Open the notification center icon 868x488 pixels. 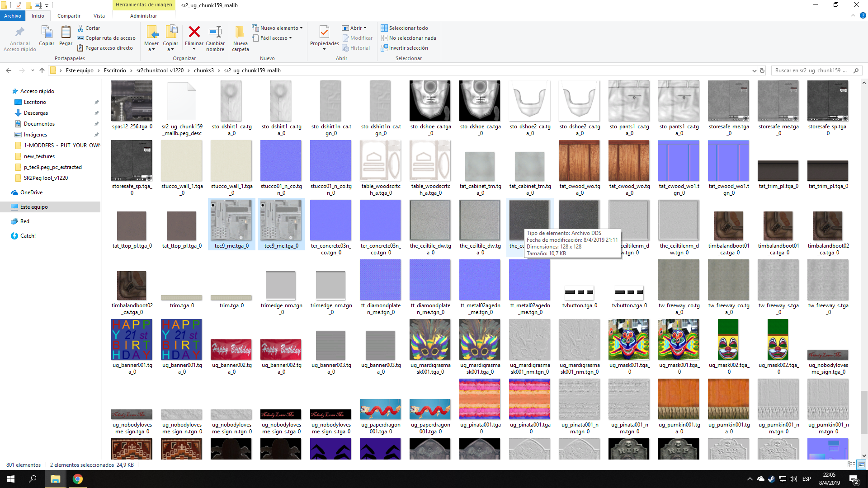854,479
